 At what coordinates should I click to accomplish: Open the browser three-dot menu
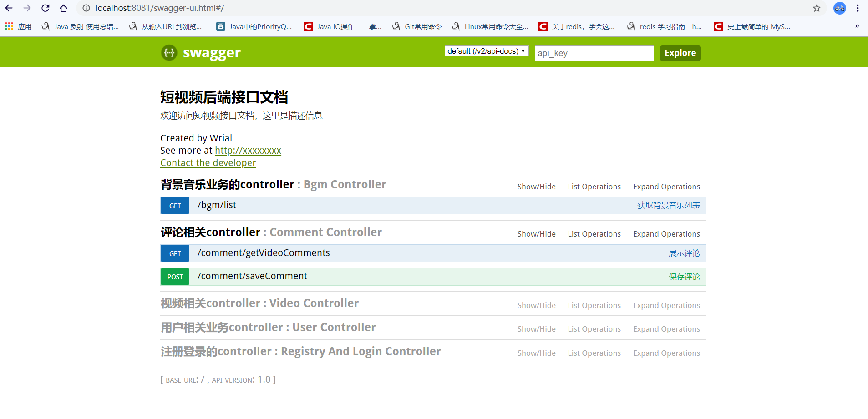858,8
